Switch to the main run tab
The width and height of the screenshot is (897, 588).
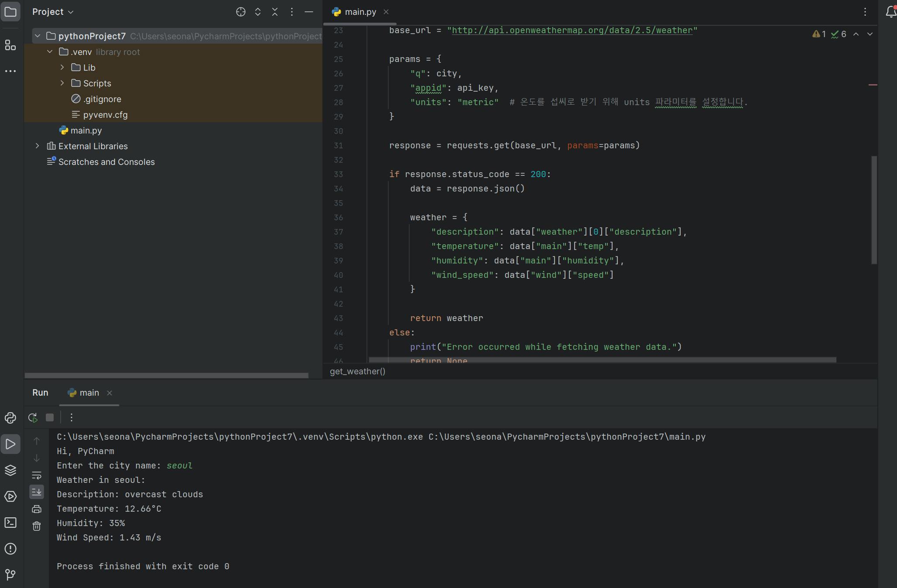89,393
